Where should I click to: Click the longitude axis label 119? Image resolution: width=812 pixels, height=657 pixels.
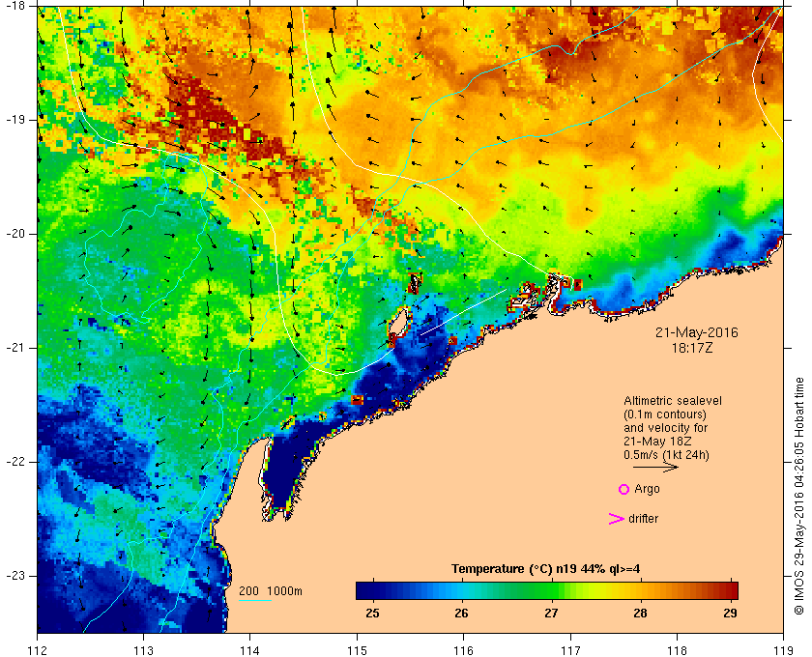783,649
